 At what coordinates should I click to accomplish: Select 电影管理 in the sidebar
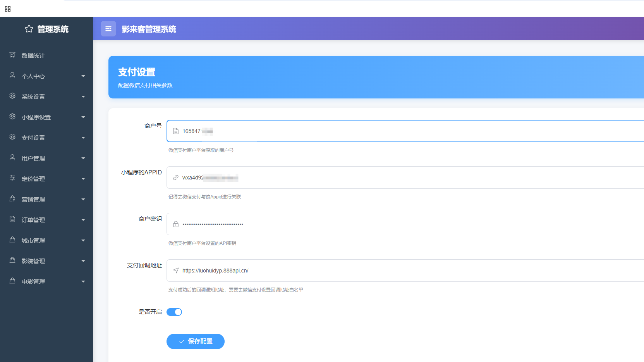click(x=33, y=282)
